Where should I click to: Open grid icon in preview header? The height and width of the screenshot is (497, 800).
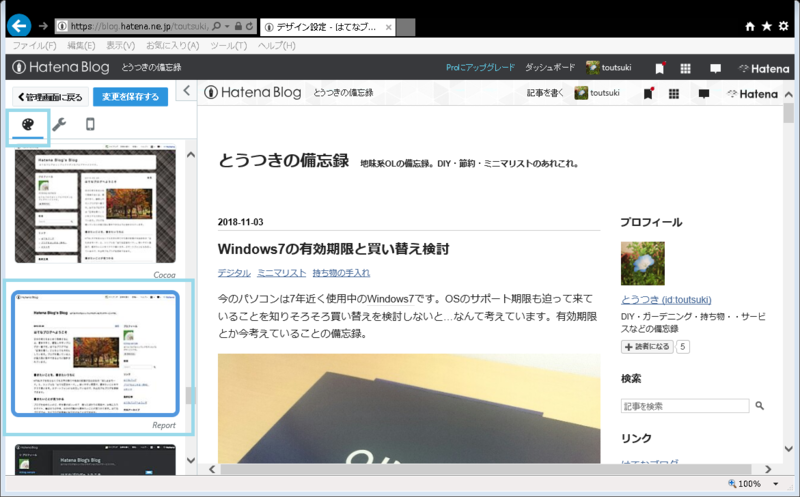[x=673, y=94]
